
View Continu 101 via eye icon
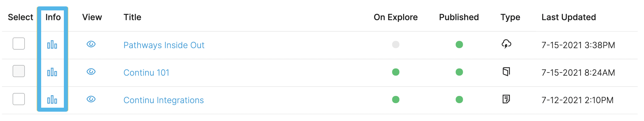point(91,71)
